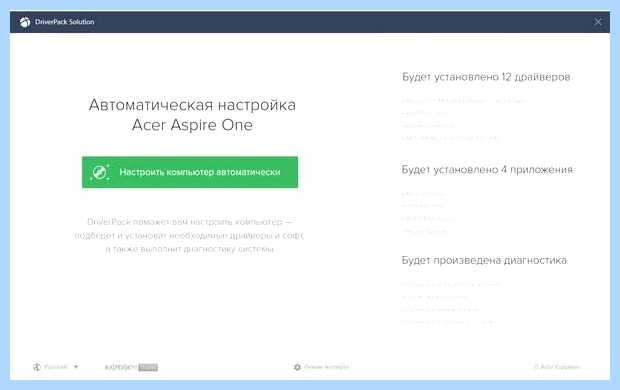The height and width of the screenshot is (390, 620).
Task: Click the green automatic computer setup button
Action: click(x=190, y=172)
